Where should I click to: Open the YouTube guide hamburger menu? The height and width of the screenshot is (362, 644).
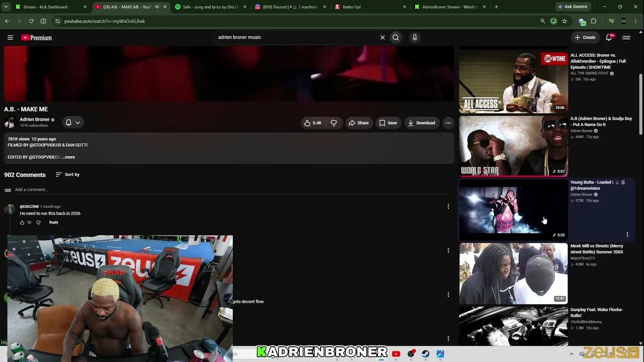click(x=10, y=37)
